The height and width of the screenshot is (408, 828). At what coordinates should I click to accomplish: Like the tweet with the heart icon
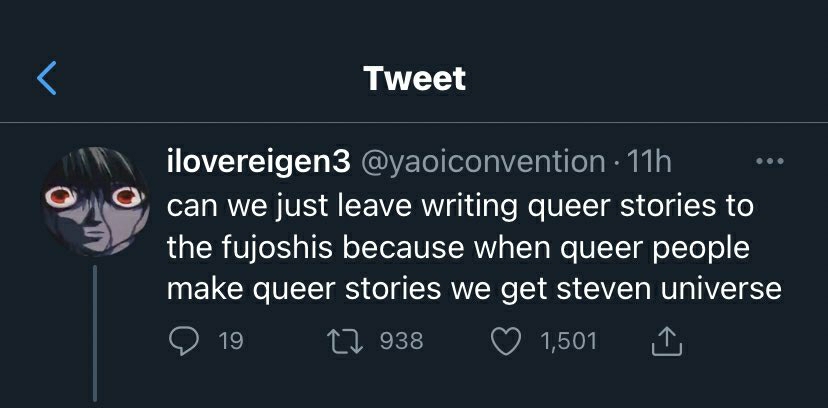509,342
